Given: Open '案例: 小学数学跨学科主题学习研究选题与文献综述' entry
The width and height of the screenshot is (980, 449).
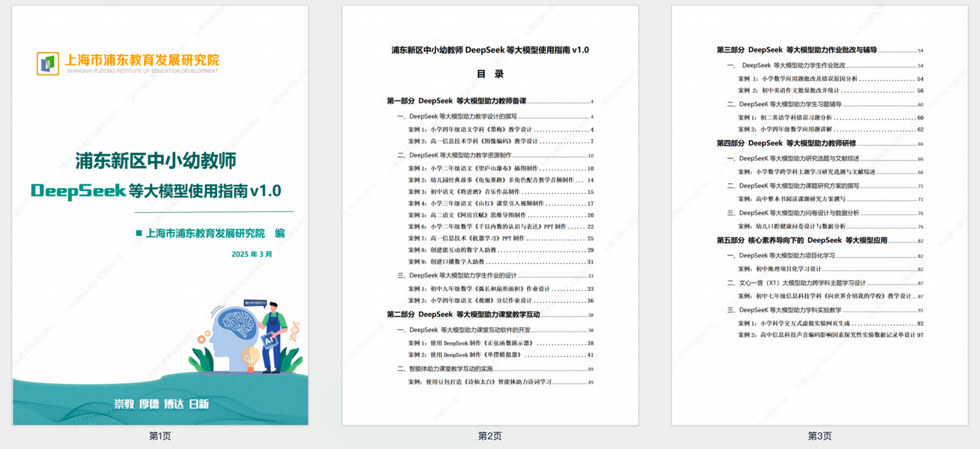Looking at the screenshot, I should 831,172.
